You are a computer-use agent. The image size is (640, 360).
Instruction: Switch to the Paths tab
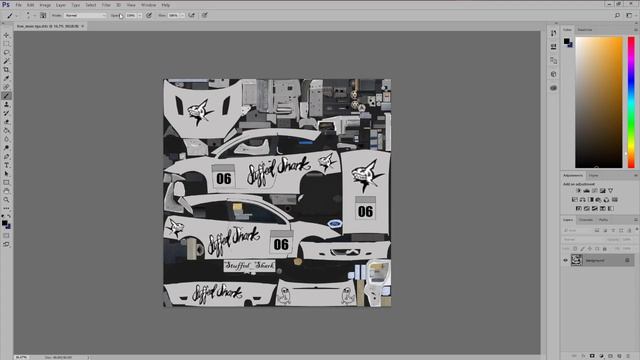pos(603,220)
